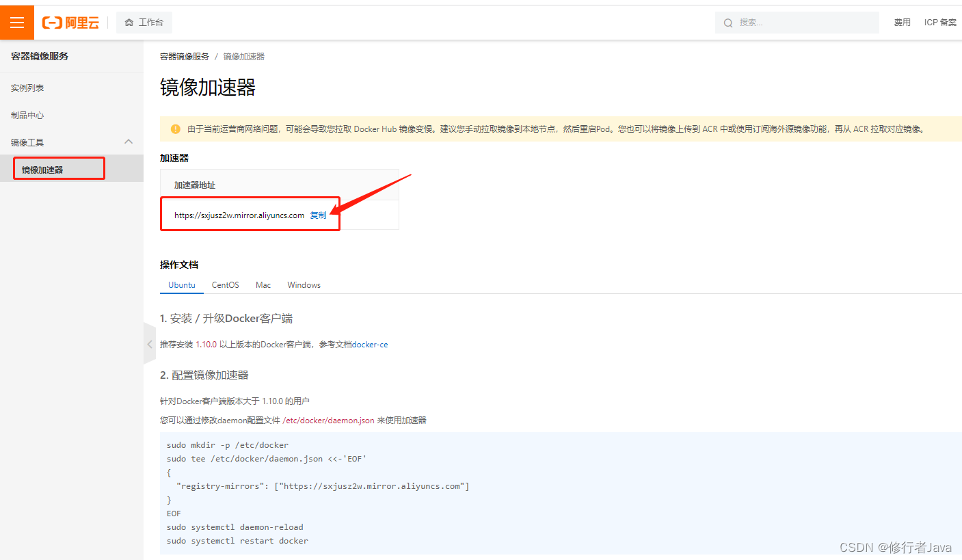Click the 'sudo systemctl daemon-reload' line

pos(235,527)
